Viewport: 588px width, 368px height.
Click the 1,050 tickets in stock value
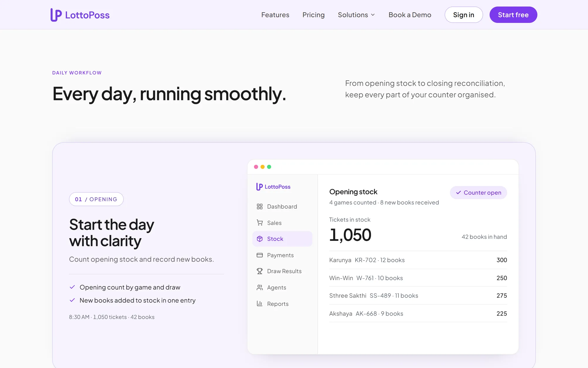point(350,235)
